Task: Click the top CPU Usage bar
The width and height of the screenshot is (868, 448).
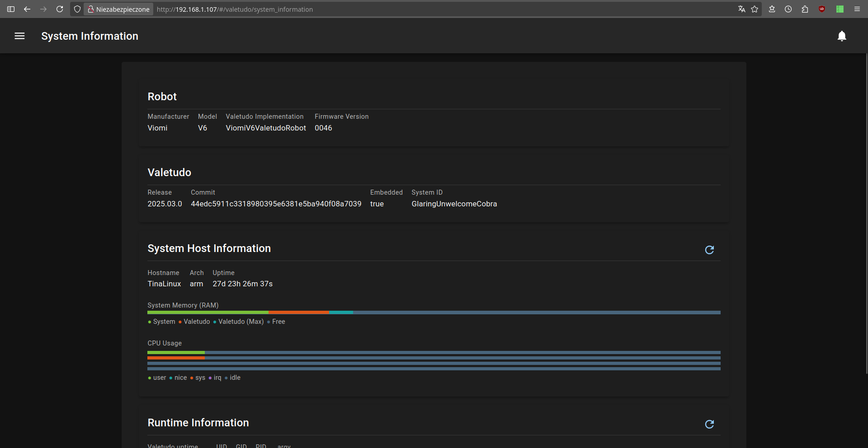Action: 434,352
